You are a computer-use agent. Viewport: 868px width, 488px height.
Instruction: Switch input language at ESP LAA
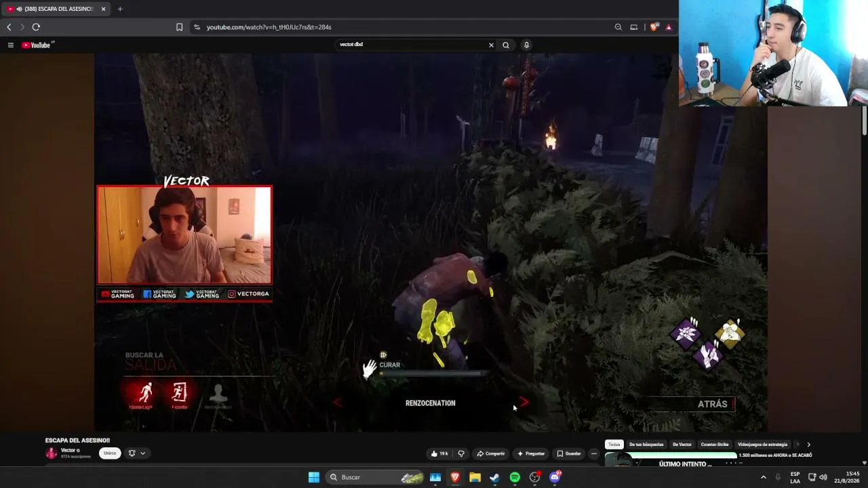coord(795,477)
